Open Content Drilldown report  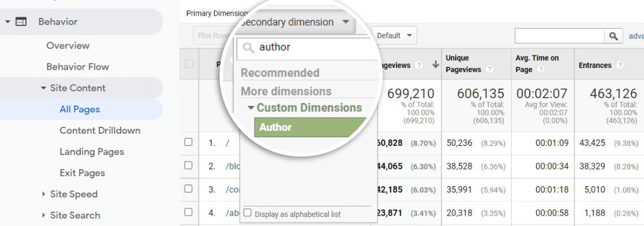100,131
